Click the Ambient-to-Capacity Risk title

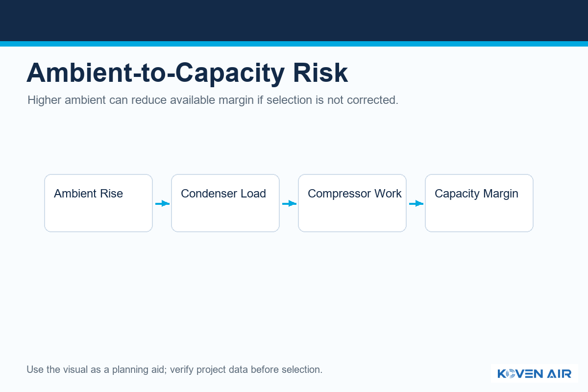click(187, 73)
